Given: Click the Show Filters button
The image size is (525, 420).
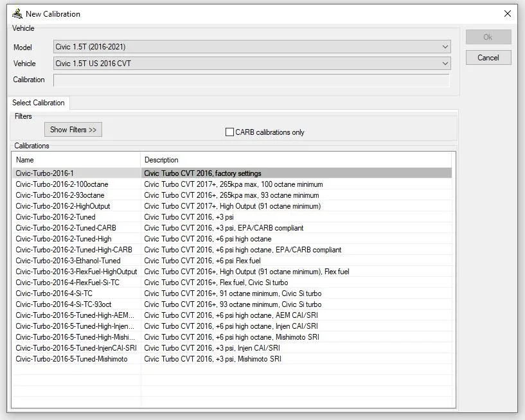Looking at the screenshot, I should [x=73, y=130].
